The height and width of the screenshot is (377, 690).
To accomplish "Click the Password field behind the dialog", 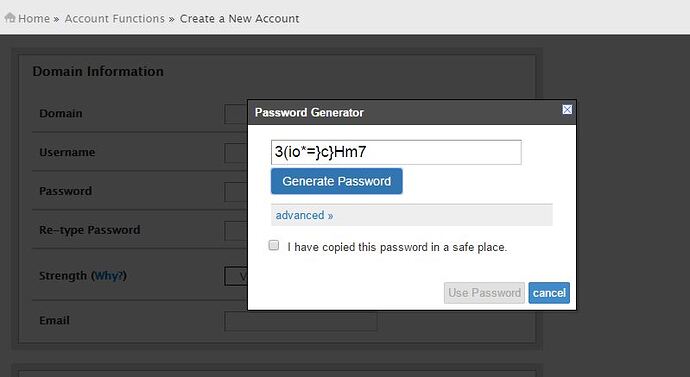I will click(236, 192).
